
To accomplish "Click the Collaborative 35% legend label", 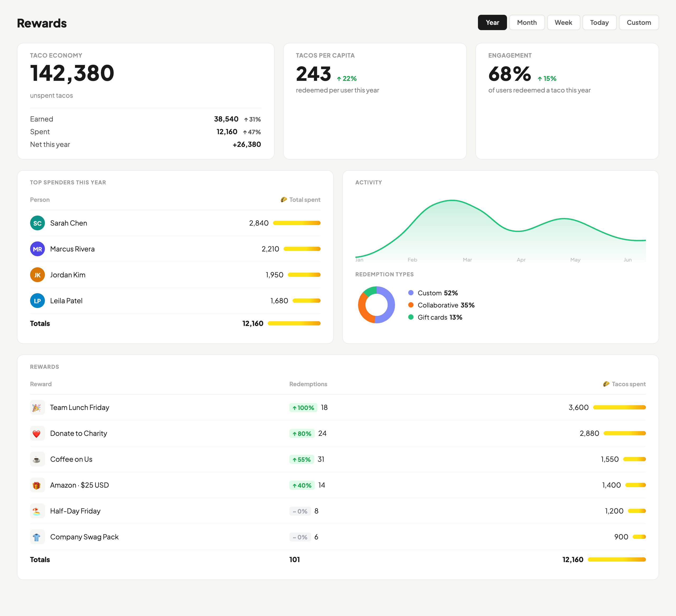I will click(446, 305).
